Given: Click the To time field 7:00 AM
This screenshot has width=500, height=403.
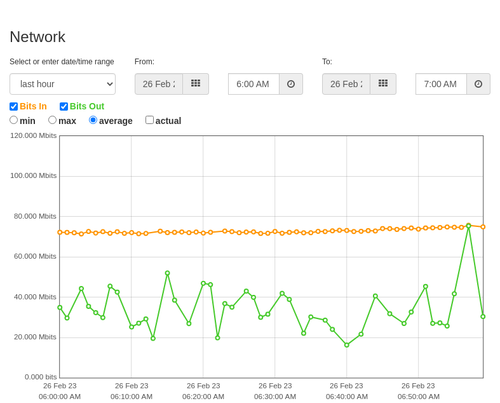Looking at the screenshot, I should click(441, 84).
